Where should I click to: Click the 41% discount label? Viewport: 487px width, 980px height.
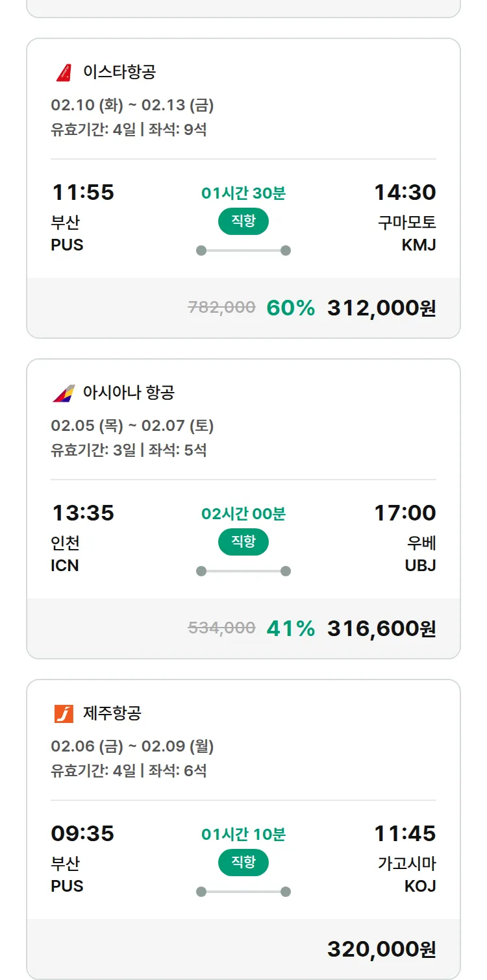click(x=290, y=628)
